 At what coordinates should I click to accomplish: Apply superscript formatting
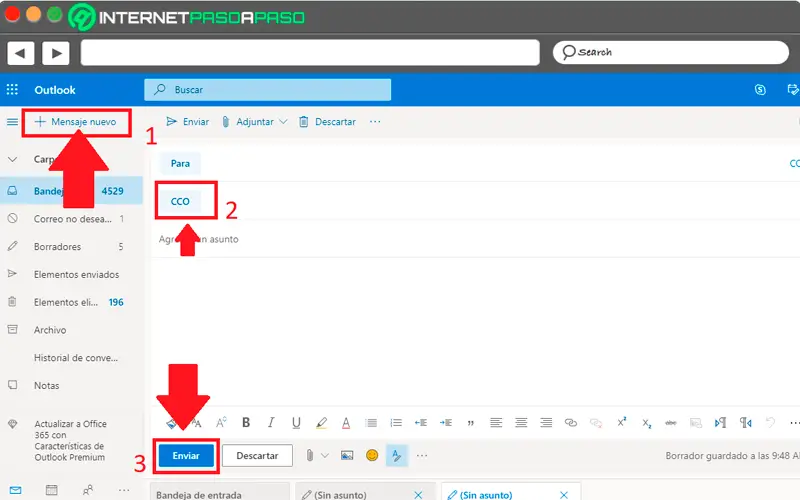621,422
